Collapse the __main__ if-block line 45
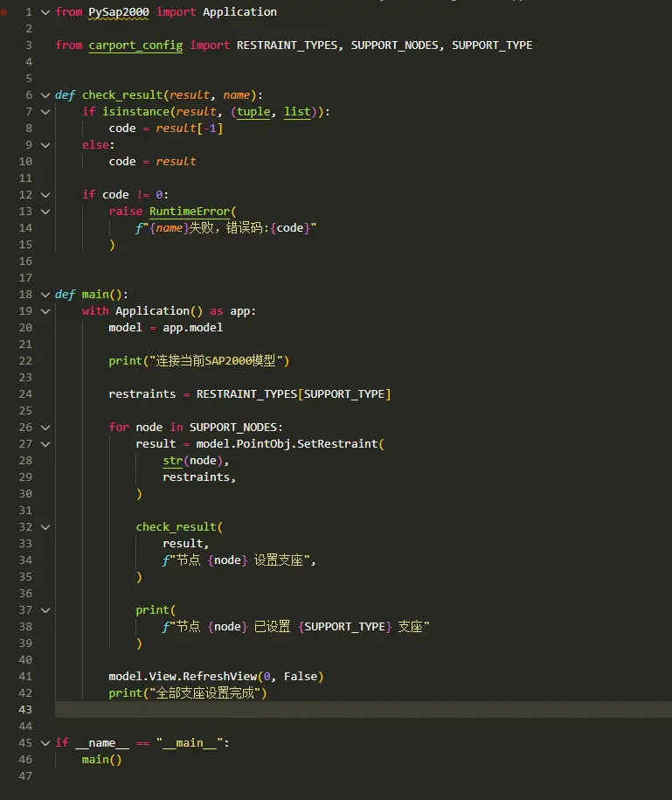 (x=45, y=743)
